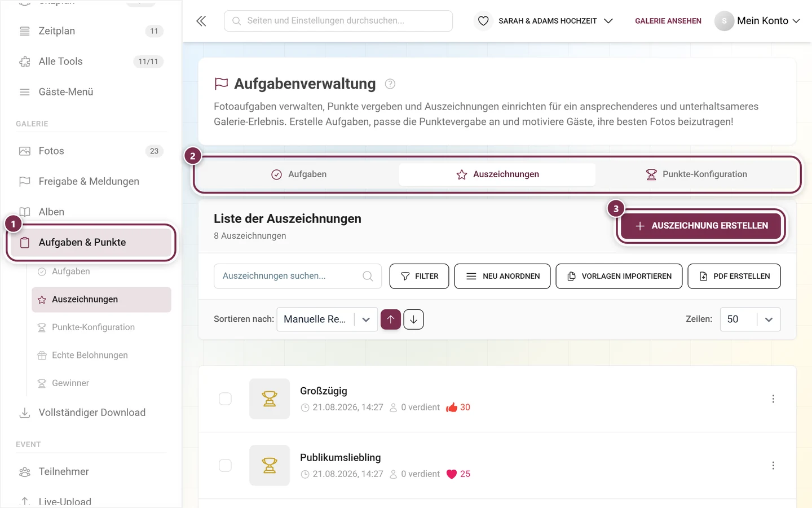Click the red heart icon showing 25
Viewport: 812px width, 508px height.
(452, 474)
